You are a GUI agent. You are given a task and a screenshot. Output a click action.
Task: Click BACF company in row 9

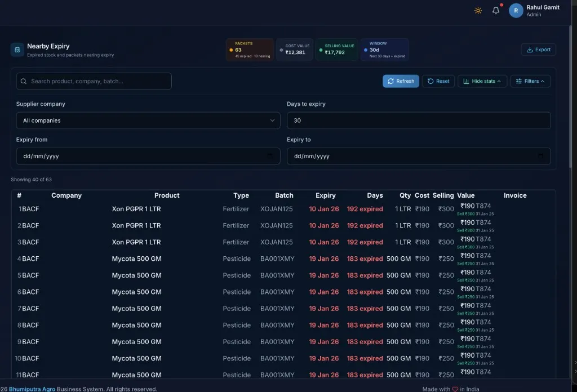pos(30,342)
